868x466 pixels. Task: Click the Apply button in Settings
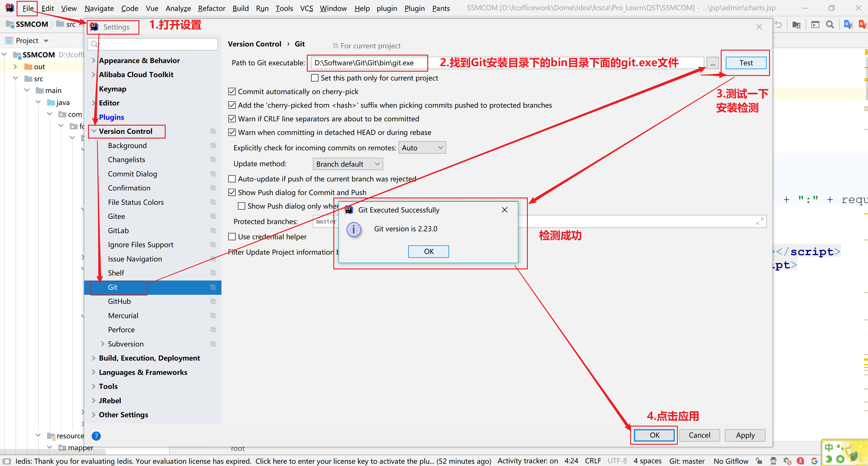[x=745, y=435]
